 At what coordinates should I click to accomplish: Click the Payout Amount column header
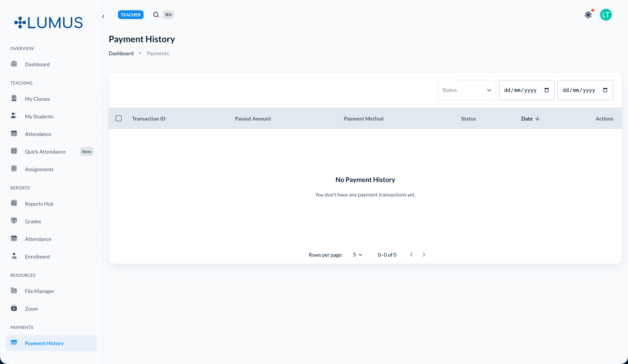pyautogui.click(x=253, y=119)
